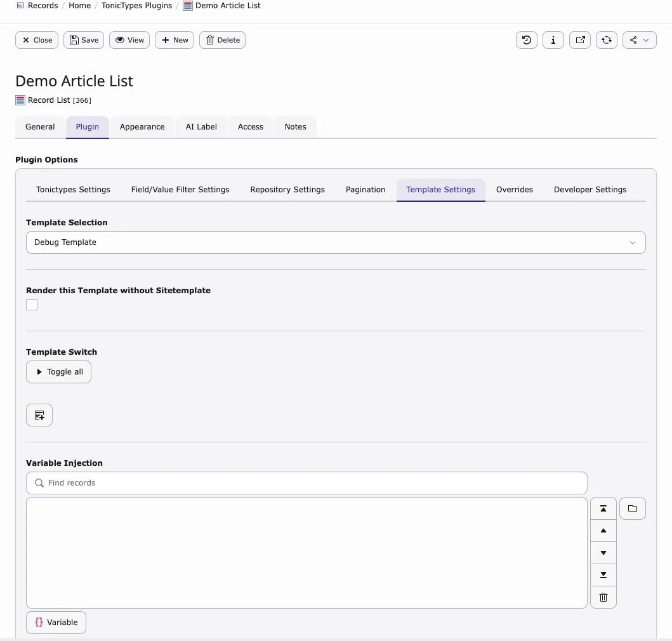Move selected item up
Viewport: 672px width, 641px height.
(x=603, y=531)
